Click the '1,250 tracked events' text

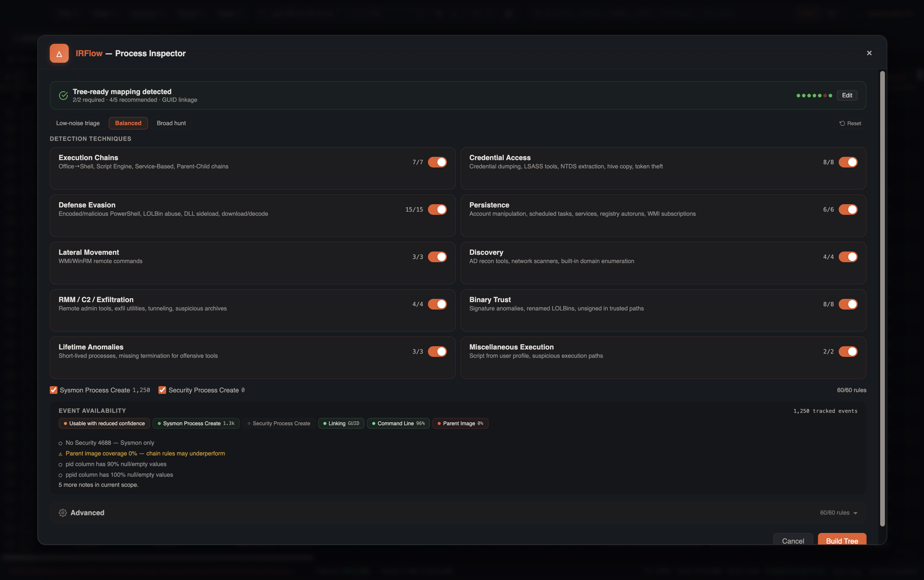pyautogui.click(x=825, y=411)
